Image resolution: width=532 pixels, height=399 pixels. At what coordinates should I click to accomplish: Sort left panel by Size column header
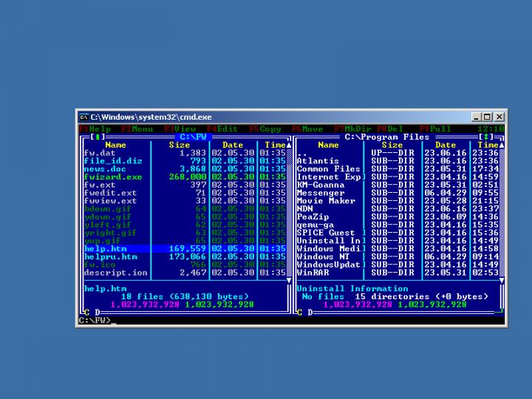(x=180, y=145)
